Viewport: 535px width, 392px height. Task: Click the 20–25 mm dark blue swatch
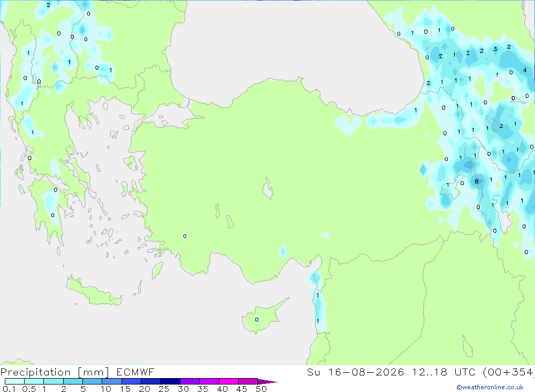pos(150,381)
